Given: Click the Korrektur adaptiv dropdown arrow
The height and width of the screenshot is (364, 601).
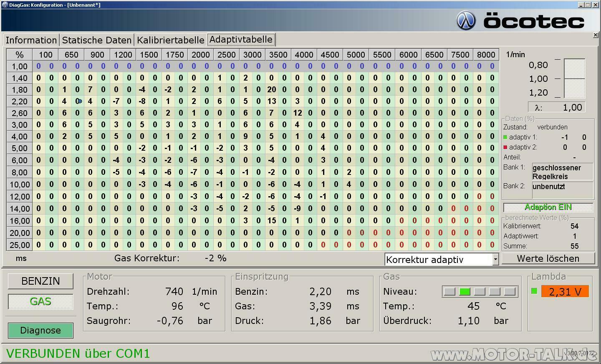Looking at the screenshot, I should click(x=495, y=259).
